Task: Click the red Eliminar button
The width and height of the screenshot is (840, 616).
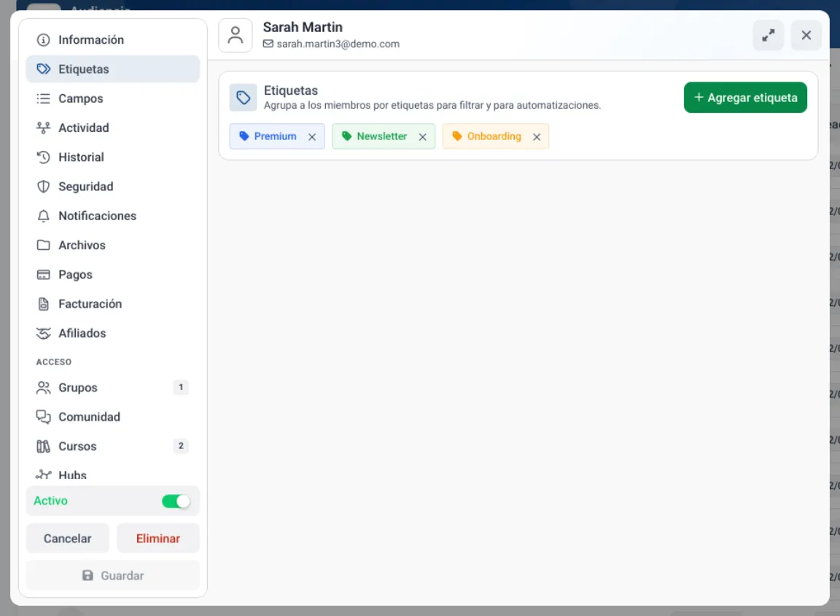Action: (x=158, y=538)
